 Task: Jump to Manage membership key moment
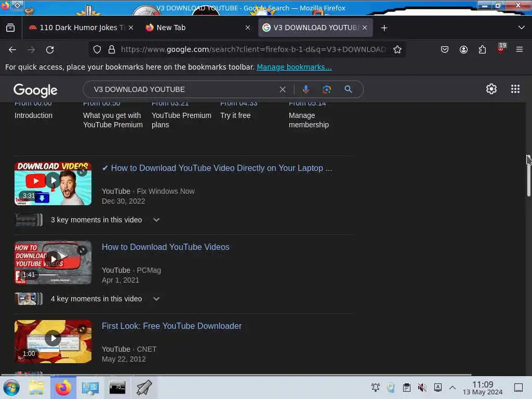pos(309,120)
